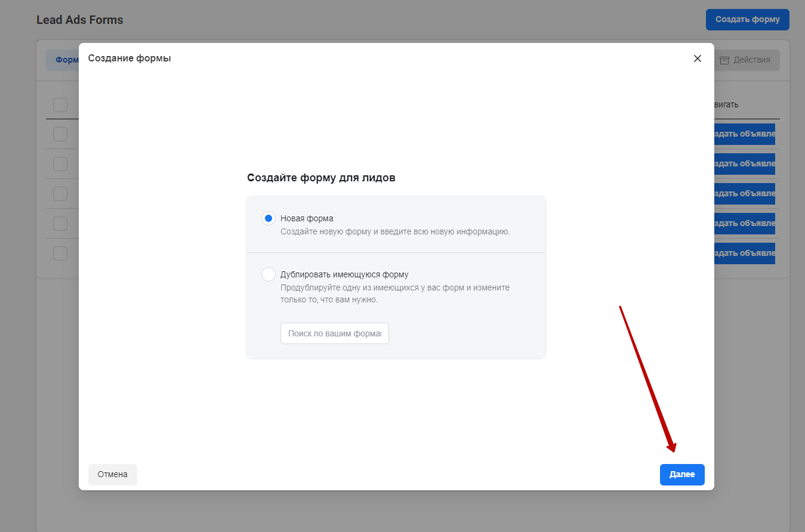Screen dimensions: 805x532
Task: Click the Отмена button
Action: 113,475
